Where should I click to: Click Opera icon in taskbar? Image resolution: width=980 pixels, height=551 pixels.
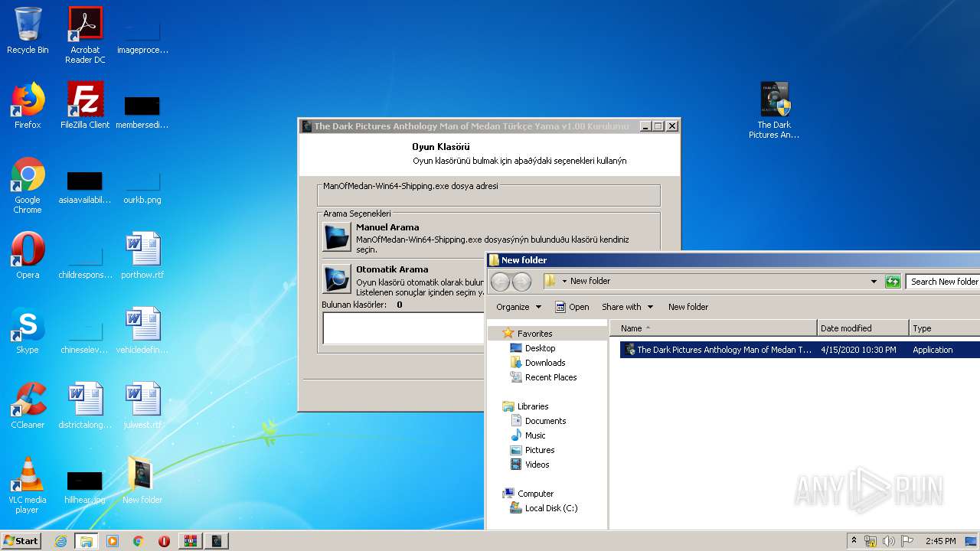pos(164,541)
